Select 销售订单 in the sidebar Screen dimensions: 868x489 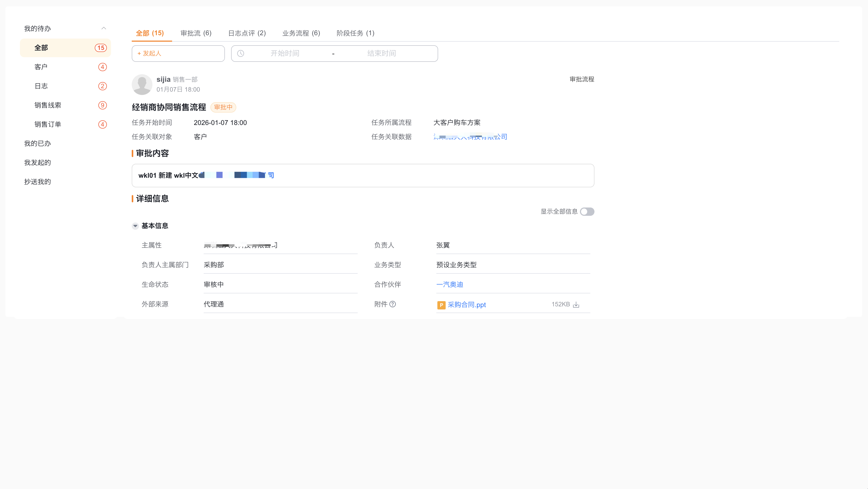[48, 124]
